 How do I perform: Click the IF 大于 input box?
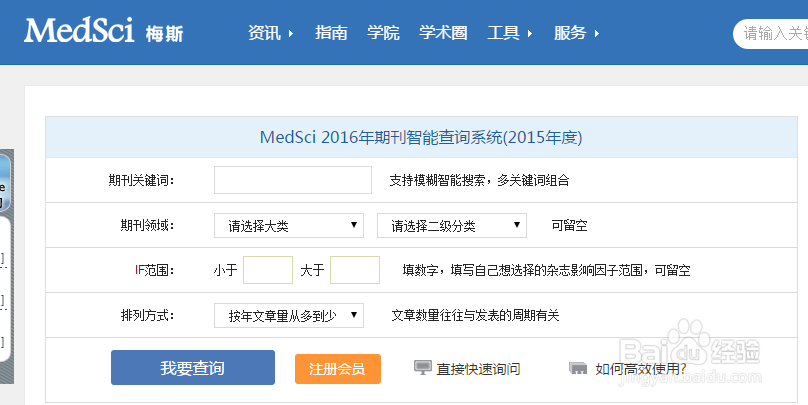[x=355, y=270]
